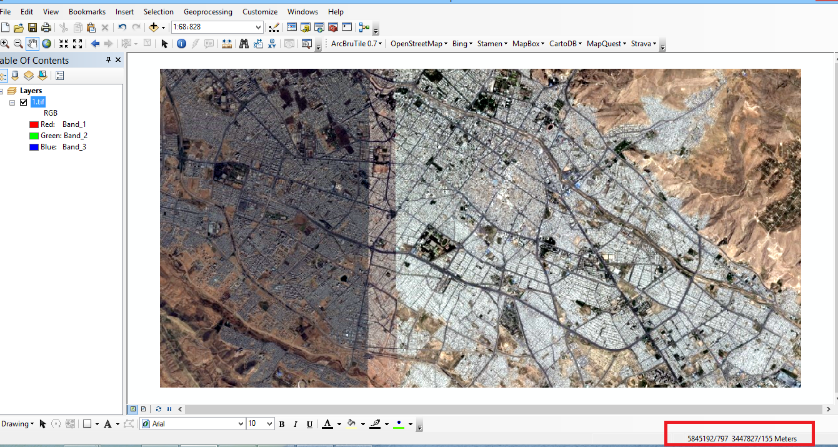Screen dimensions: 838x447
Task: Open the MapQuest dropdown menu
Action: tap(607, 44)
